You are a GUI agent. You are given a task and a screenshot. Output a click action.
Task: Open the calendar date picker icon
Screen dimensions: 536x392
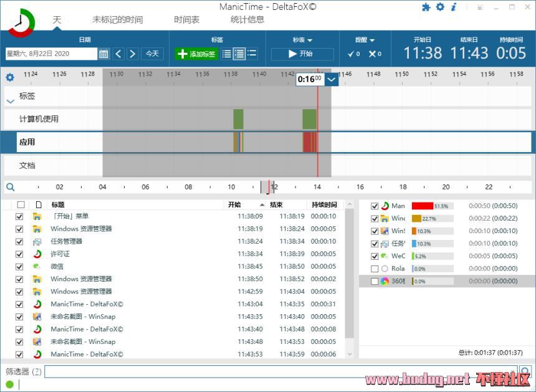103,54
